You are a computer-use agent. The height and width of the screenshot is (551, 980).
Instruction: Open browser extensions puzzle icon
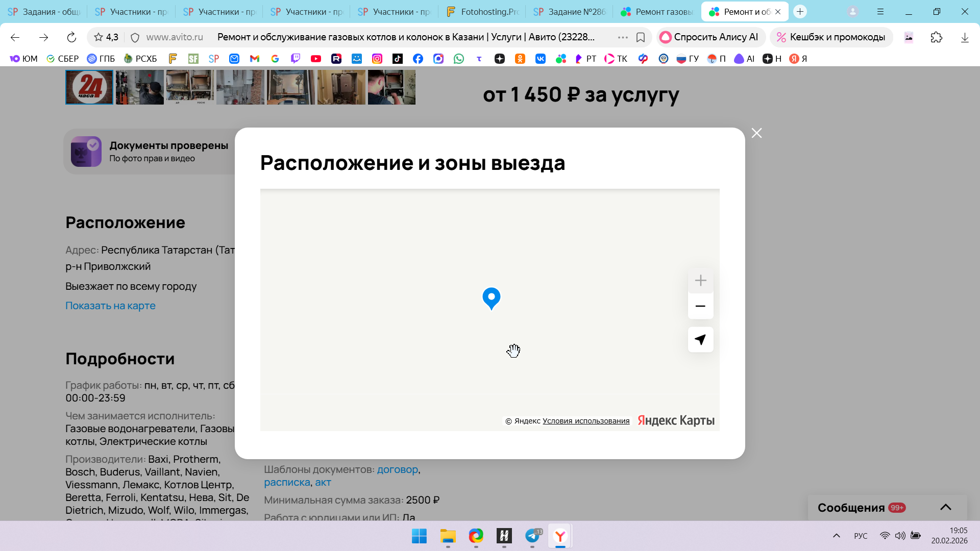[x=936, y=37]
